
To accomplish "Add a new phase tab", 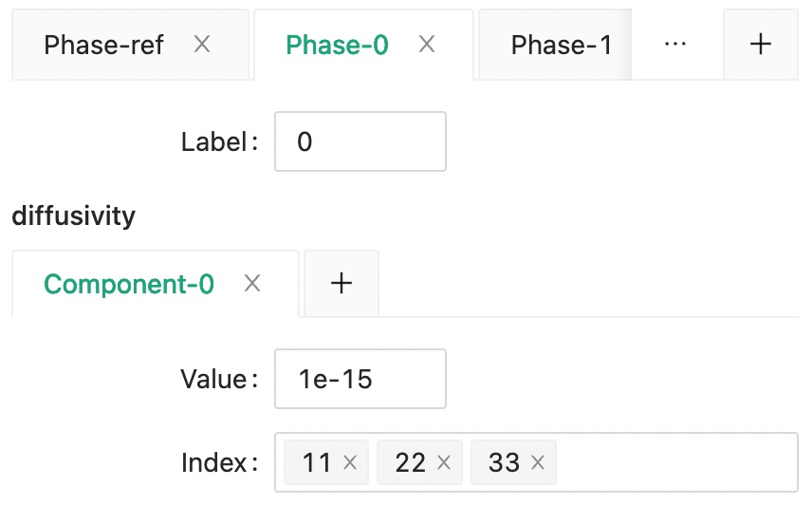I will [760, 45].
